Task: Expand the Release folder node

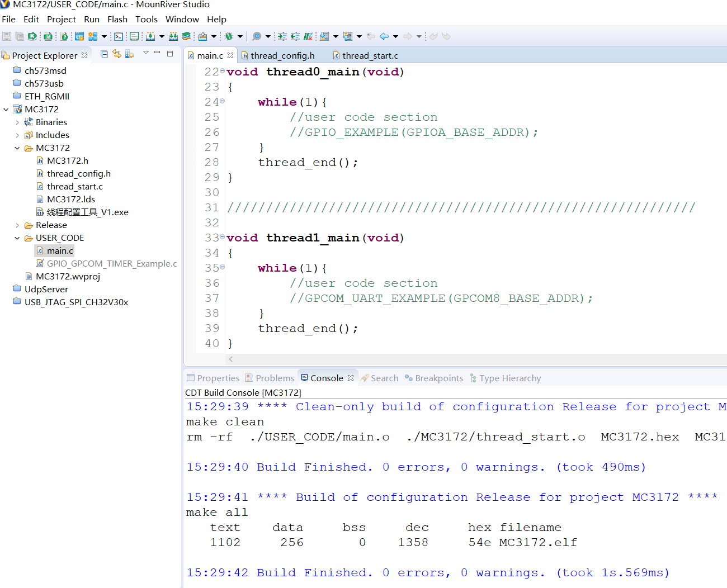Action: [17, 225]
